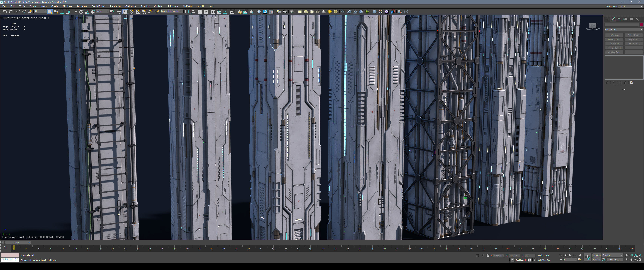Screen dimensions: 644x270
Task: Open the selection filter All dropdown
Action: (40, 11)
